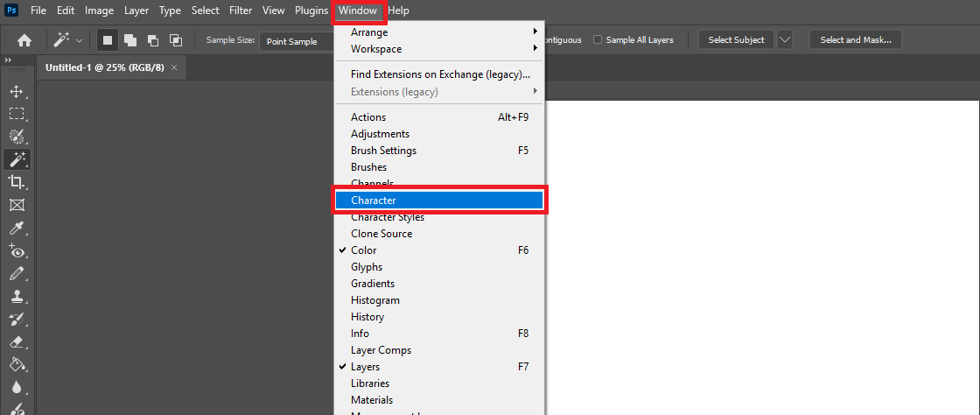The image size is (980, 415).
Task: Select the Rectangular Marquee tool
Action: tap(16, 114)
